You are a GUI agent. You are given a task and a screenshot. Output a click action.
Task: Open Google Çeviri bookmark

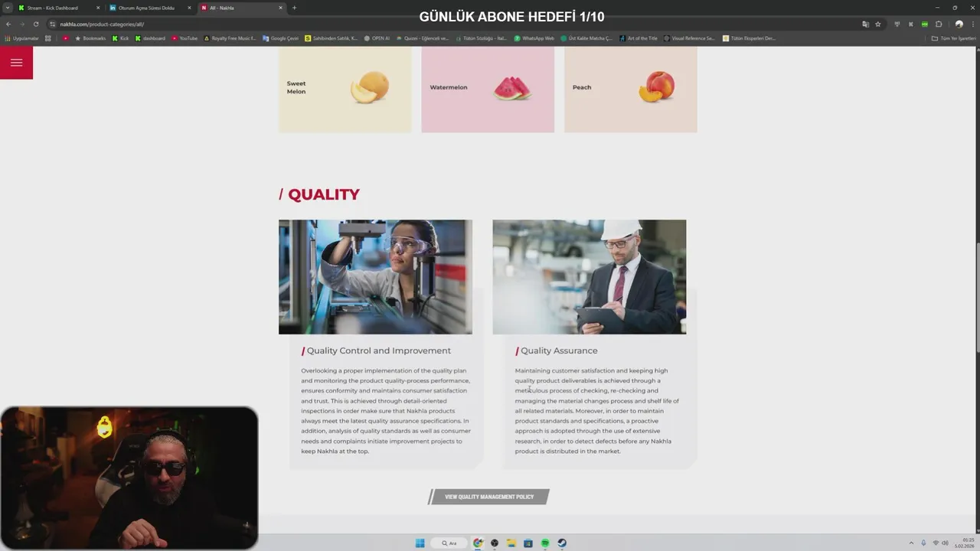[280, 38]
